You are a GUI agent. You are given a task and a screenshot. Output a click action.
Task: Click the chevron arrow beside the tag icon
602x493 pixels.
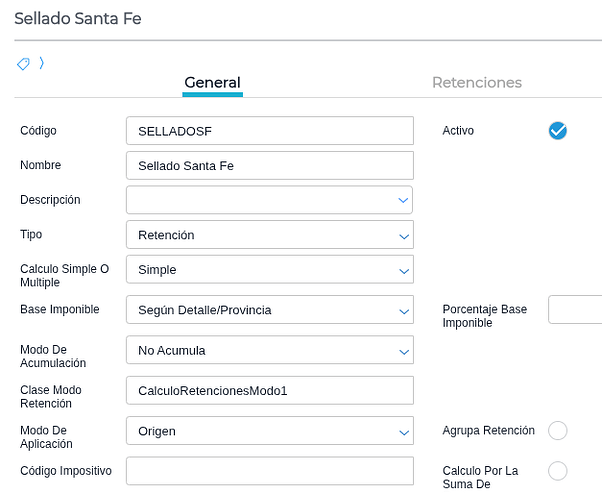click(41, 63)
